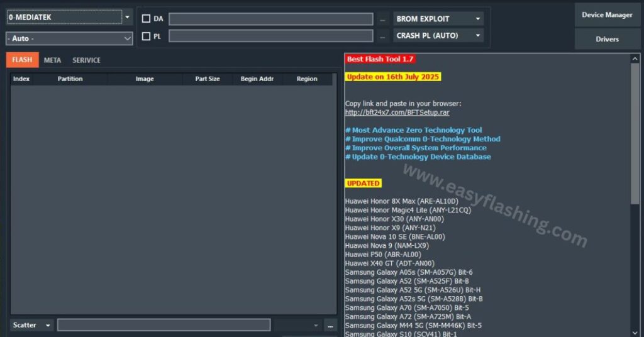The image size is (644, 337).
Task: Click 'Samsung Galaxy A52 (SM-A525F) Bit-B' entry
Action: tap(407, 281)
